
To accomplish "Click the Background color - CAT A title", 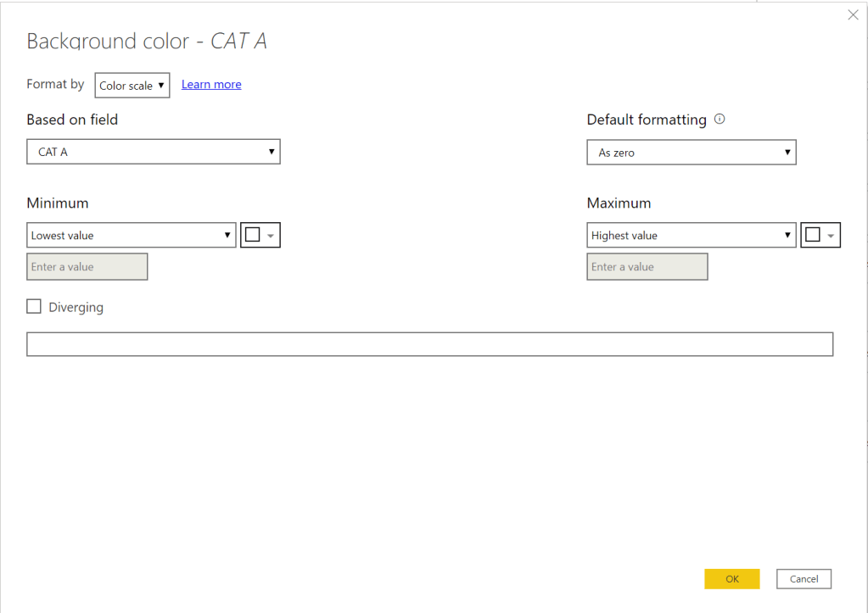I will pos(147,41).
